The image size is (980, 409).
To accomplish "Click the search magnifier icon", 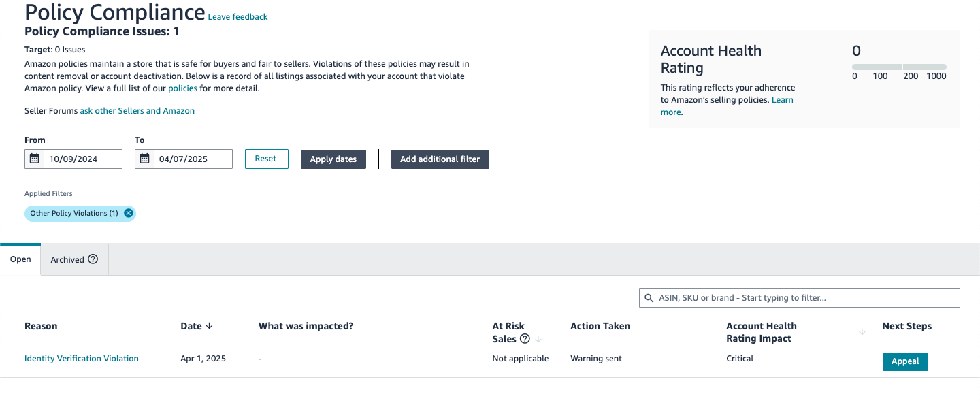I will (x=649, y=298).
